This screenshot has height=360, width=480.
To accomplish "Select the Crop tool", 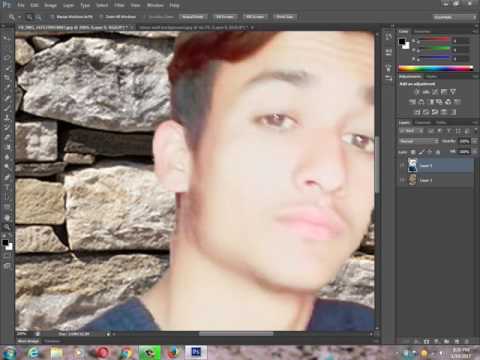I will point(7,78).
